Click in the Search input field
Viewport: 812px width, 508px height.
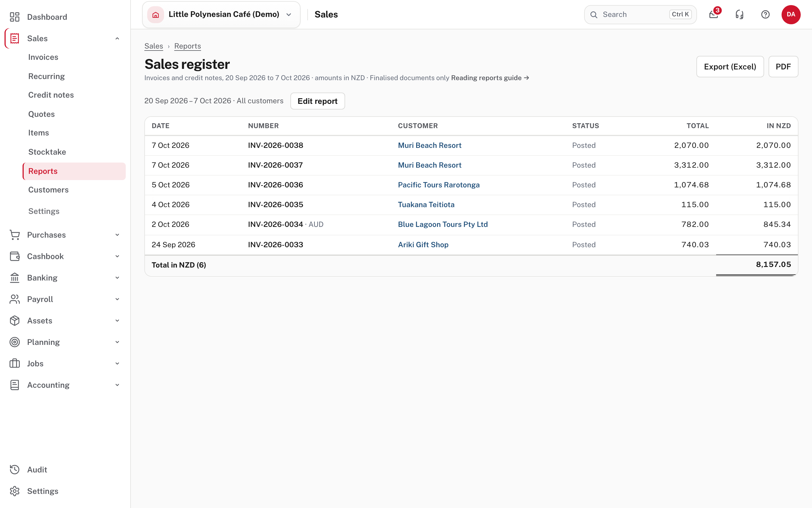(x=640, y=14)
